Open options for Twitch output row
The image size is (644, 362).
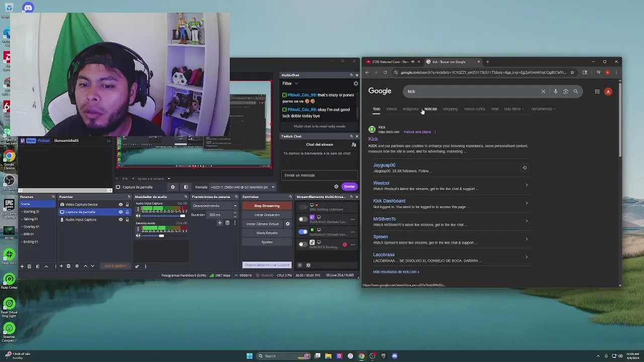click(x=353, y=219)
